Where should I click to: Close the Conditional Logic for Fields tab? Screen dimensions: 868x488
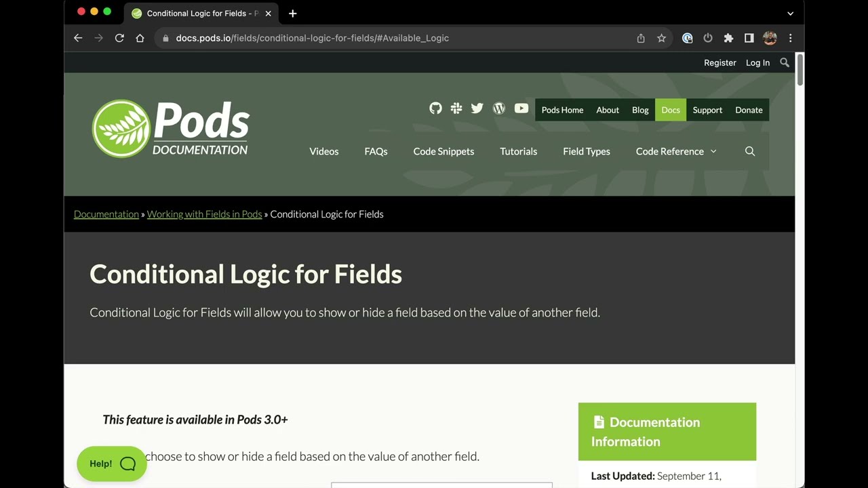(x=268, y=14)
